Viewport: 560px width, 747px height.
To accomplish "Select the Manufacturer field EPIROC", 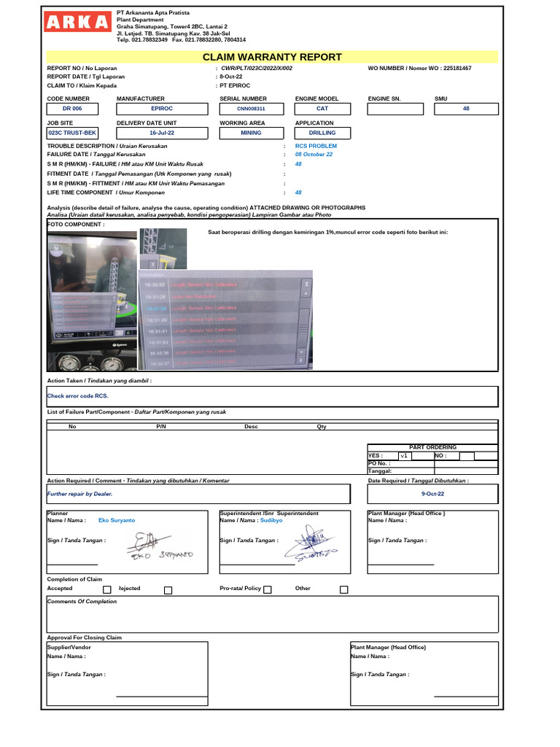I will [x=162, y=109].
